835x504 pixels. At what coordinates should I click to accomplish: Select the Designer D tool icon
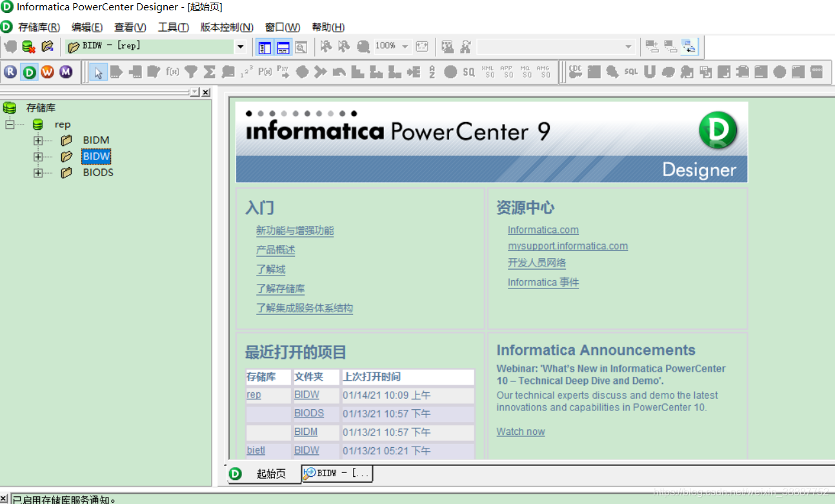click(x=29, y=72)
